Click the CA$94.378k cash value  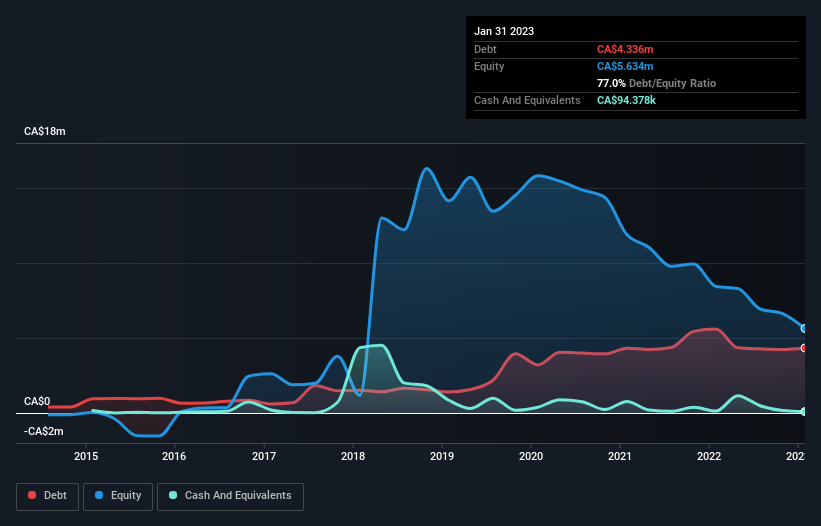[x=626, y=100]
